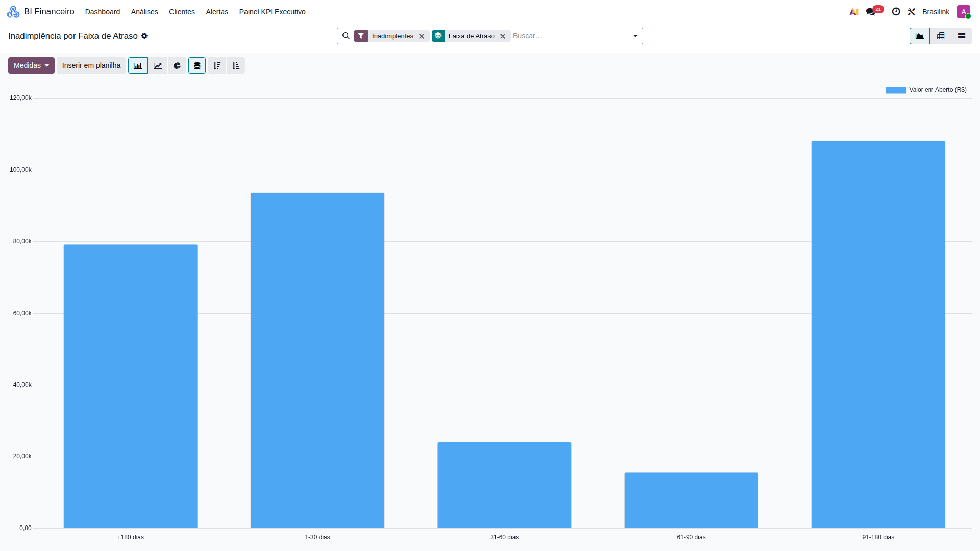
Task: Toggle the stacked bars option
Action: click(x=197, y=66)
